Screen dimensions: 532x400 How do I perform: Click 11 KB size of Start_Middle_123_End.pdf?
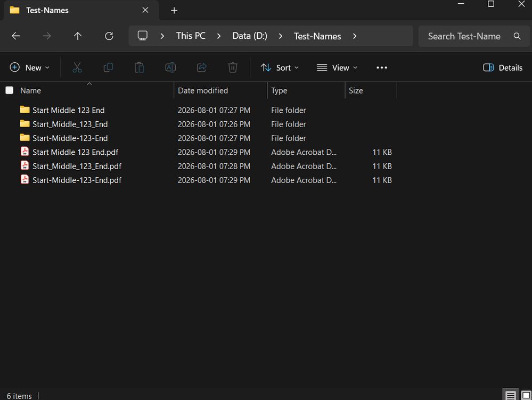coord(382,166)
